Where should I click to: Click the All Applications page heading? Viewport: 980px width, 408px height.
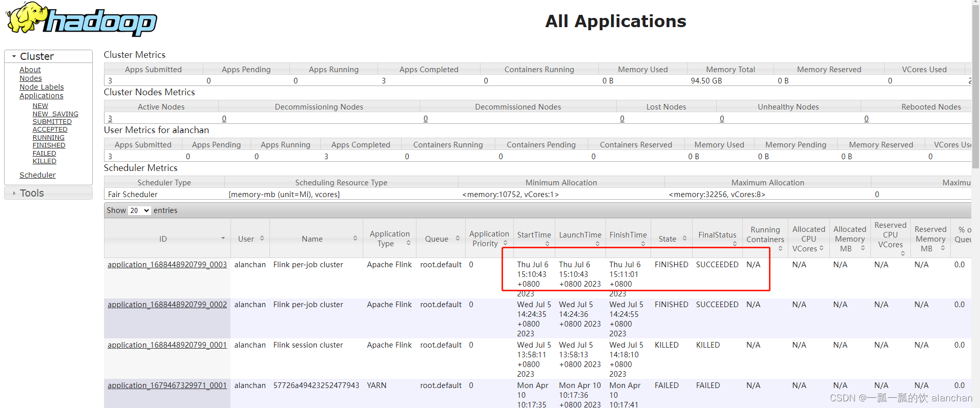coord(615,21)
